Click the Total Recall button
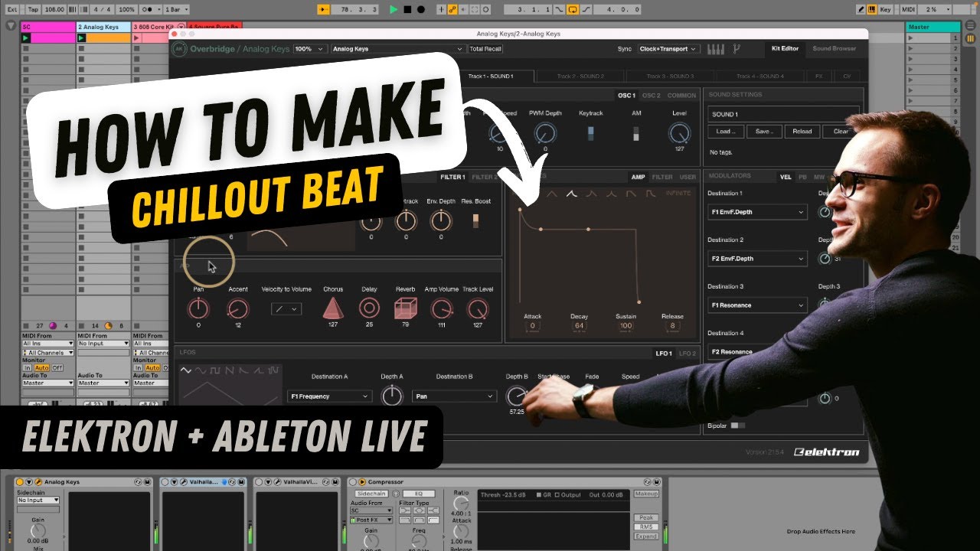Screen dimensions: 980x551 pos(485,49)
